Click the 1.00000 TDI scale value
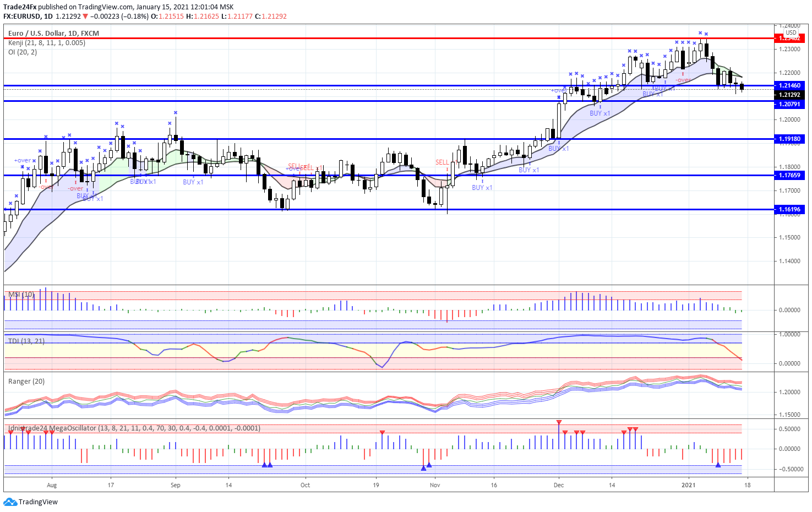 point(789,334)
